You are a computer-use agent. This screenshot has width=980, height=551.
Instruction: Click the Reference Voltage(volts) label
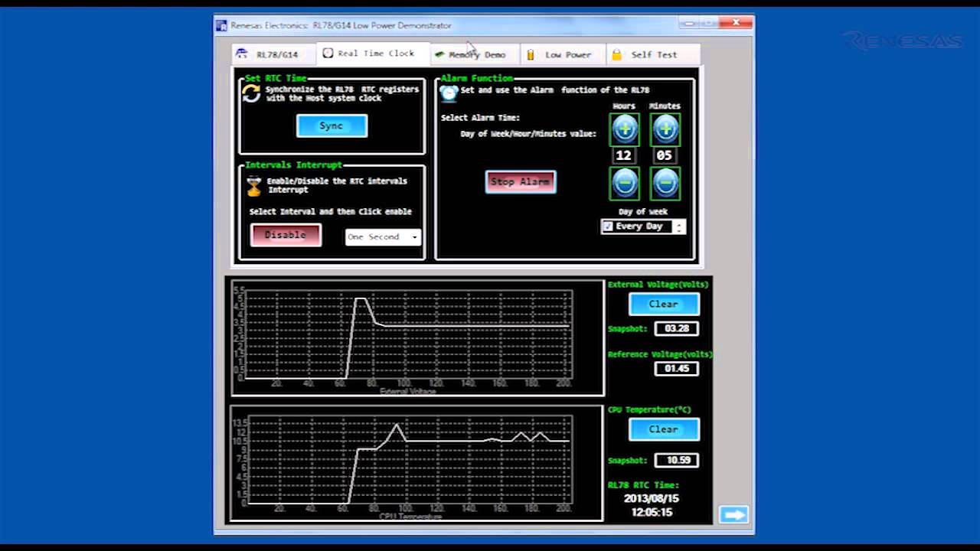[660, 354]
